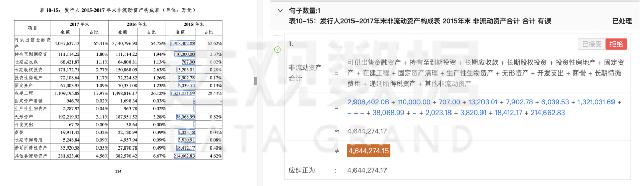The width and height of the screenshot is (644, 186).
Task: Click the sentence title 表10-15 有误 text
Action: pyautogui.click(x=420, y=21)
